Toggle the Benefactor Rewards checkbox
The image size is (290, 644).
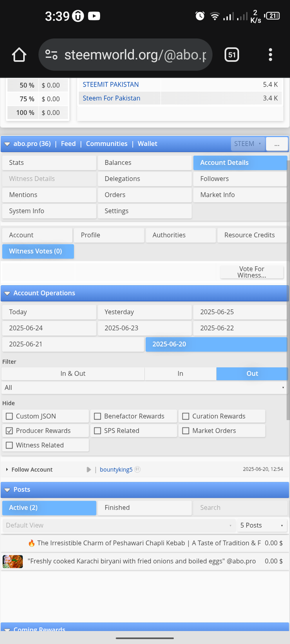pos(97,416)
